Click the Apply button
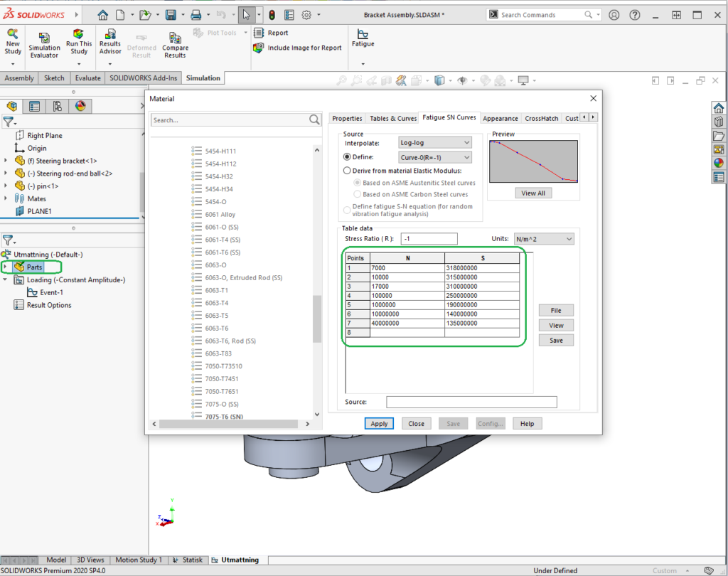Screen dimensions: 728x576 tap(379, 424)
